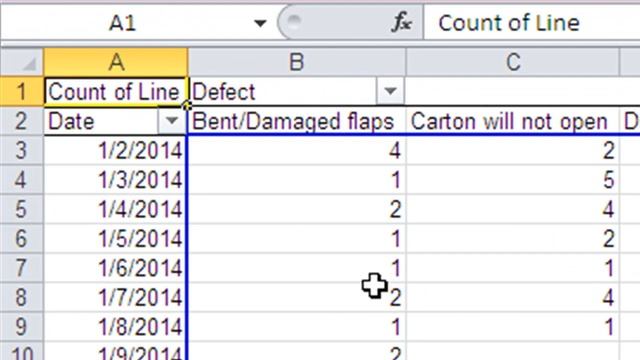This screenshot has width=640, height=360.
Task: Click the date cell 1/2/2014
Action: [x=116, y=150]
